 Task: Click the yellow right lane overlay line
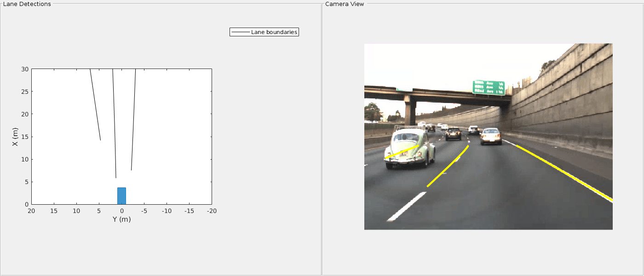click(564, 172)
